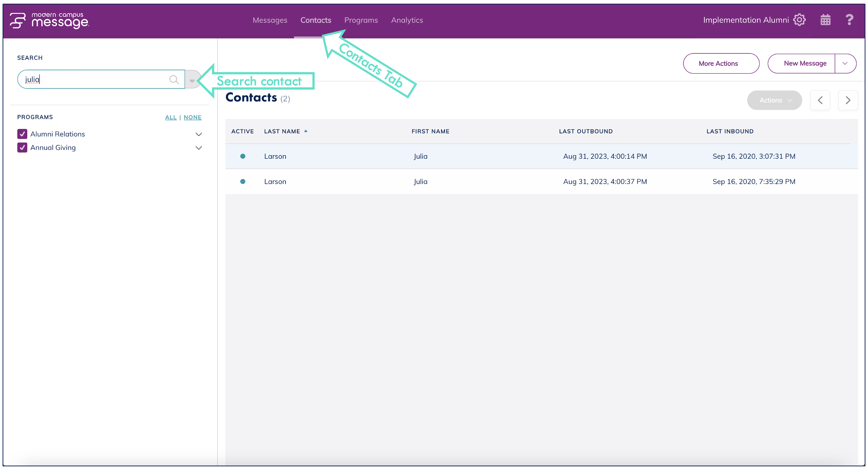Click the settings gear icon
The image size is (868, 470).
click(x=799, y=20)
